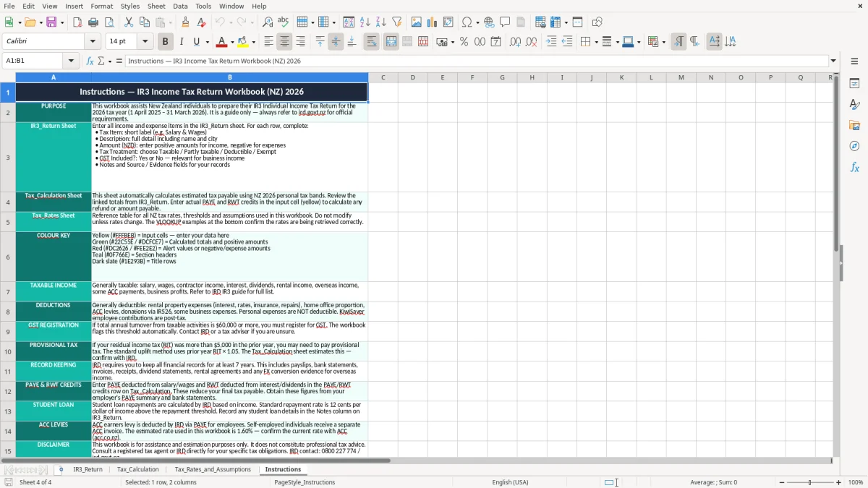Open the Data menu

click(x=181, y=6)
